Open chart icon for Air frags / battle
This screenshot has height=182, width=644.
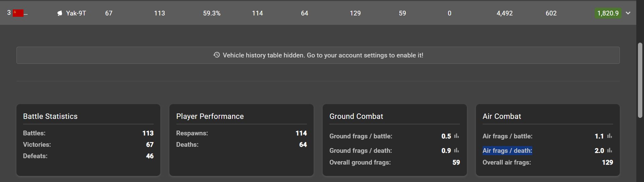[609, 136]
